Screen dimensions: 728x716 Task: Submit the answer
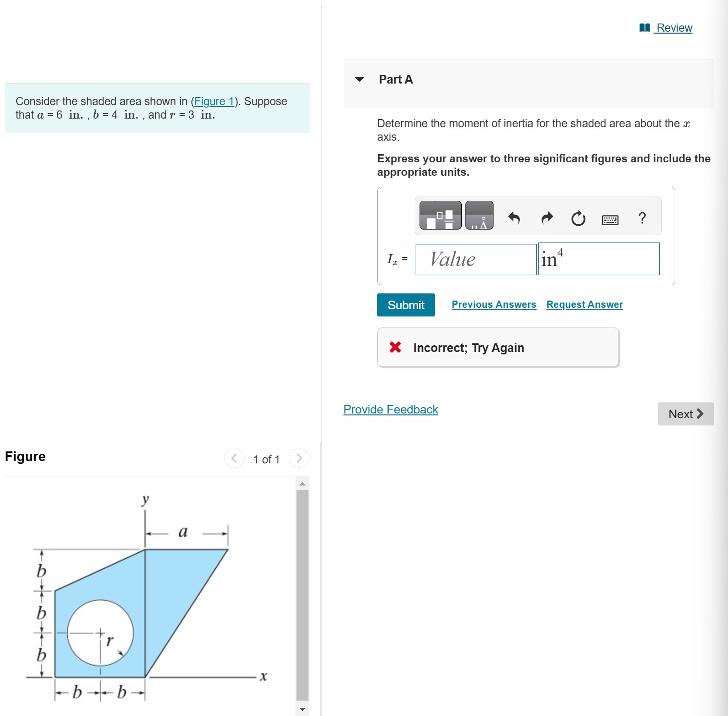click(x=406, y=304)
